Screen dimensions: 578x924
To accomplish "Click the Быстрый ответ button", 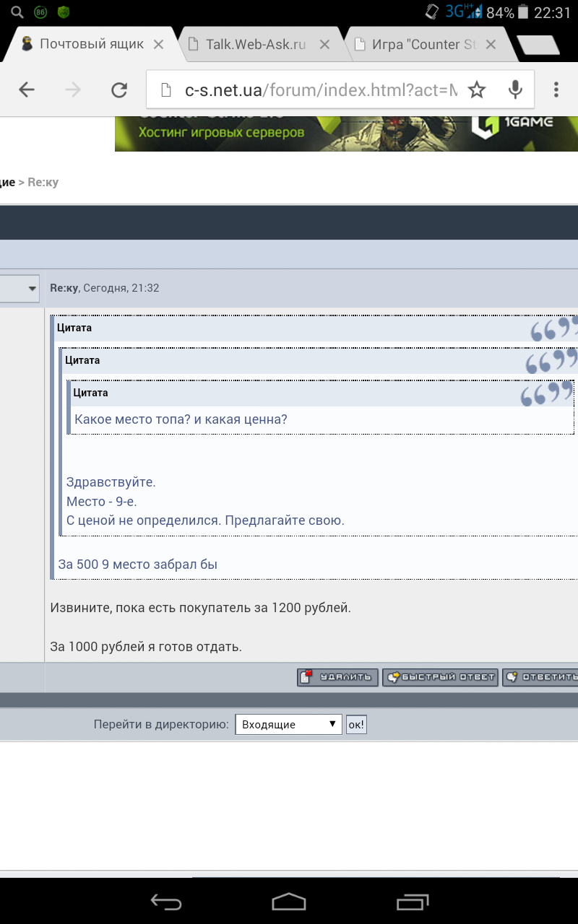I will (440, 677).
